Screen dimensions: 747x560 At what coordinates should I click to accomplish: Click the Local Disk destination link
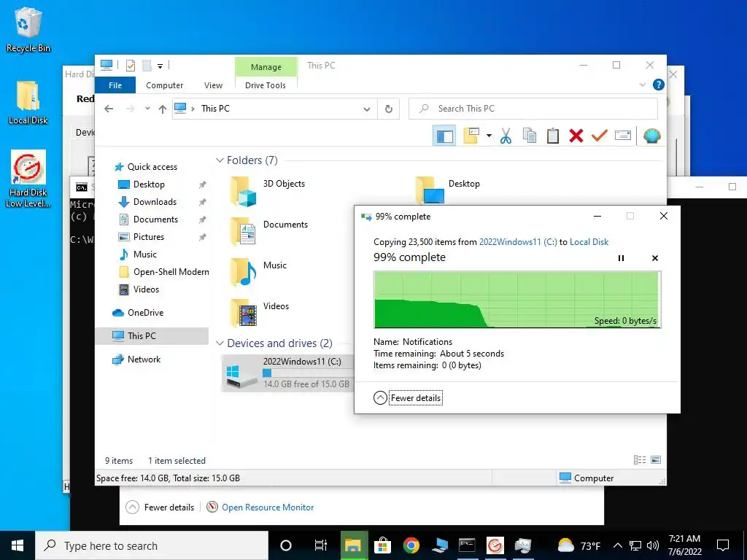[x=589, y=242]
